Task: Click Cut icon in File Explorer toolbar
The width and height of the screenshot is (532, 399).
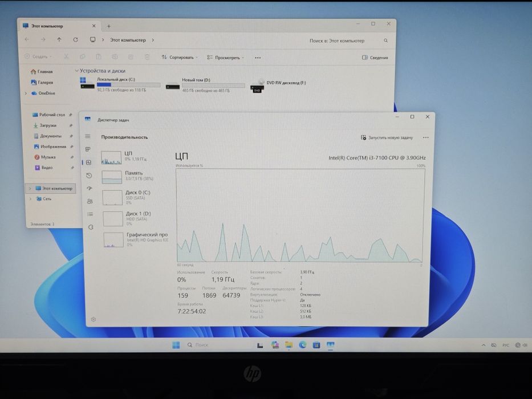Action: click(x=67, y=56)
